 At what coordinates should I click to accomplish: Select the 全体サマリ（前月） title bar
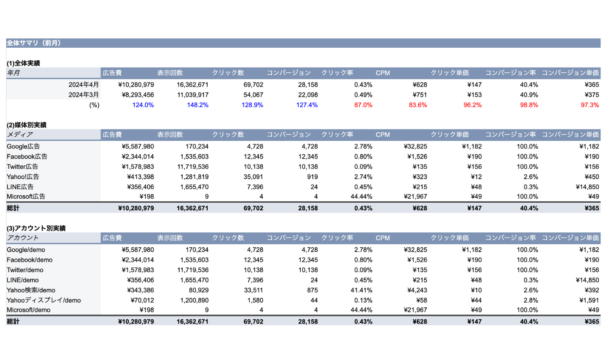pyautogui.click(x=303, y=43)
